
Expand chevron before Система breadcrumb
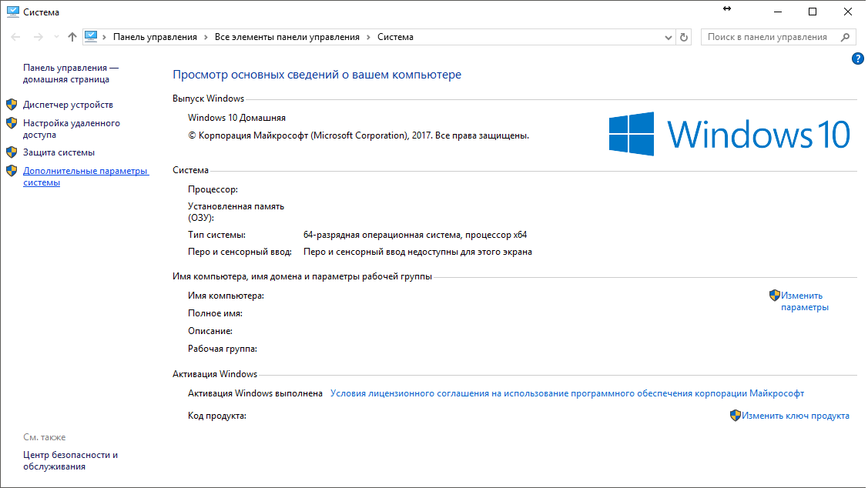tap(368, 37)
